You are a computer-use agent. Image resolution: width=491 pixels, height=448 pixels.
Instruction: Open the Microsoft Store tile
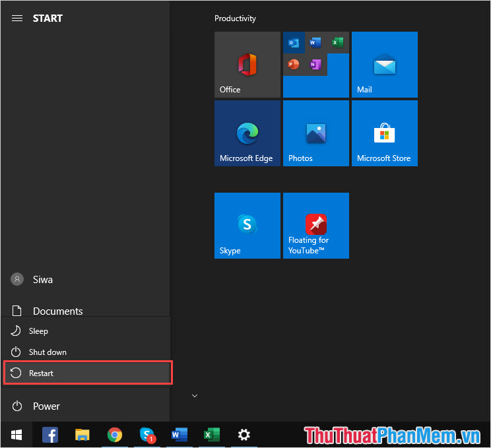385,133
